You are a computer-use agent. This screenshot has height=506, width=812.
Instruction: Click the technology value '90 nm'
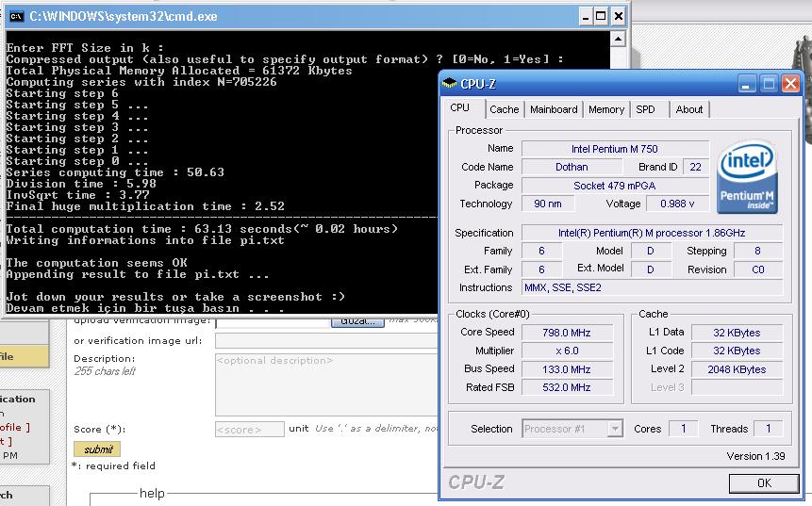coord(548,204)
